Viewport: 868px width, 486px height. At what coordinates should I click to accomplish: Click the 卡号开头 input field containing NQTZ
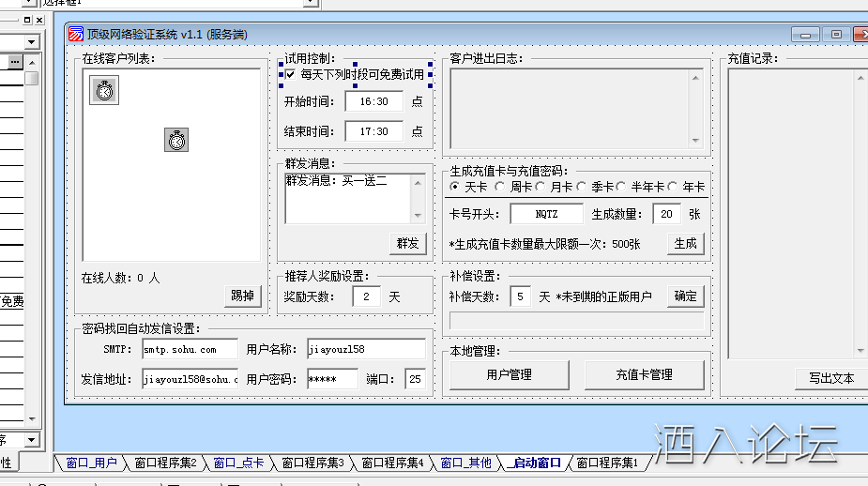(546, 214)
